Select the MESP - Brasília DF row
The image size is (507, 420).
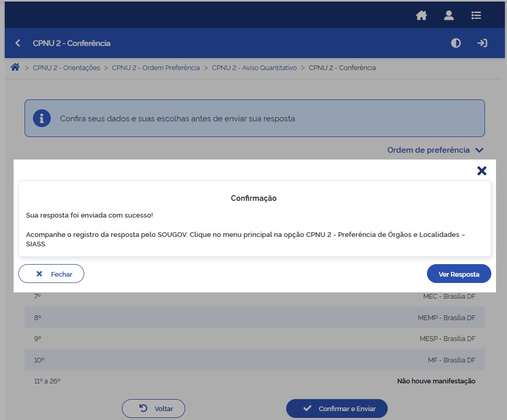point(255,338)
